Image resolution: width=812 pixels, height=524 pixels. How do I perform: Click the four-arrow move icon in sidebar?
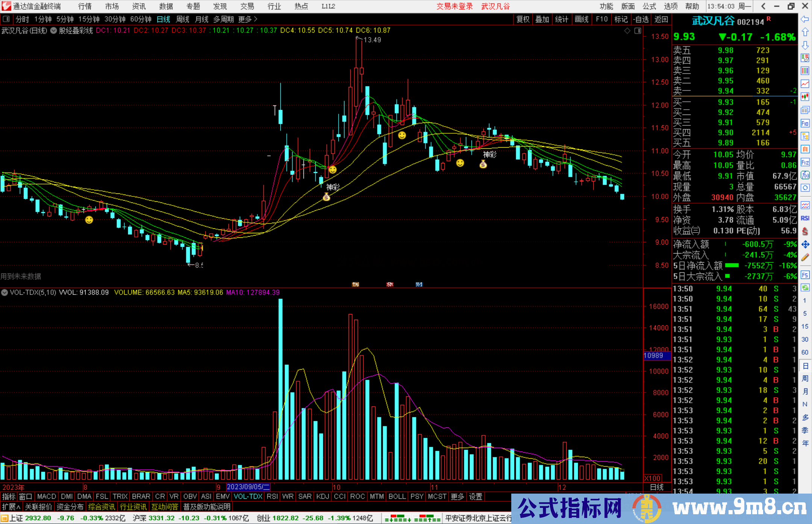pyautogui.click(x=805, y=245)
